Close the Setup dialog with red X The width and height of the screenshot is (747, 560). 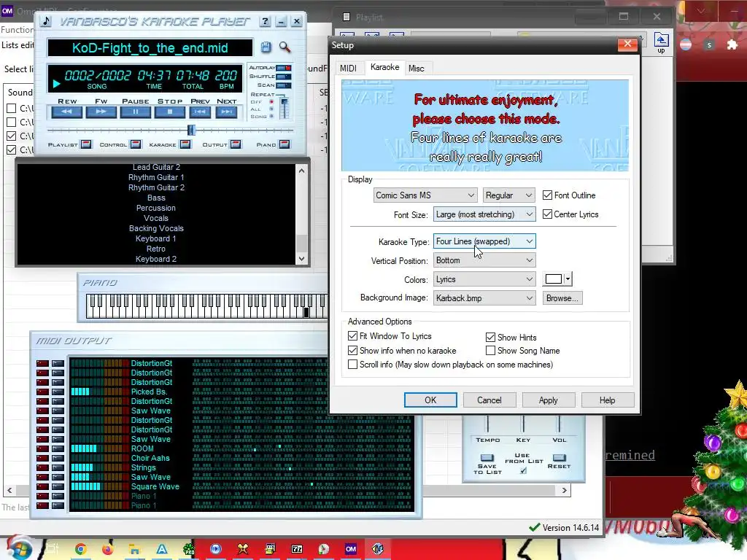click(627, 44)
